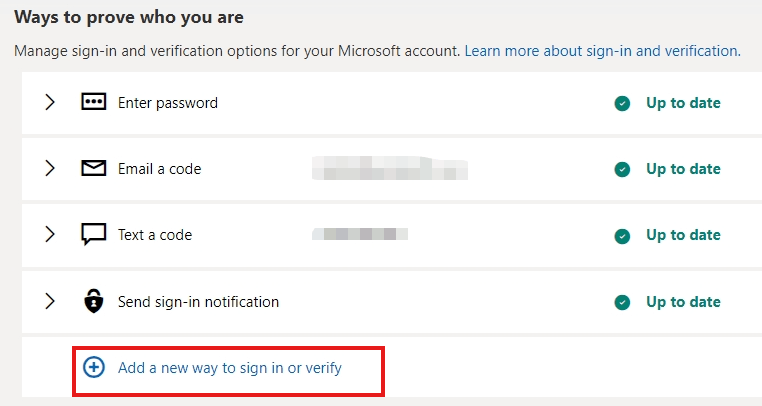Click the Email a code label
This screenshot has width=762, height=406.
[160, 169]
